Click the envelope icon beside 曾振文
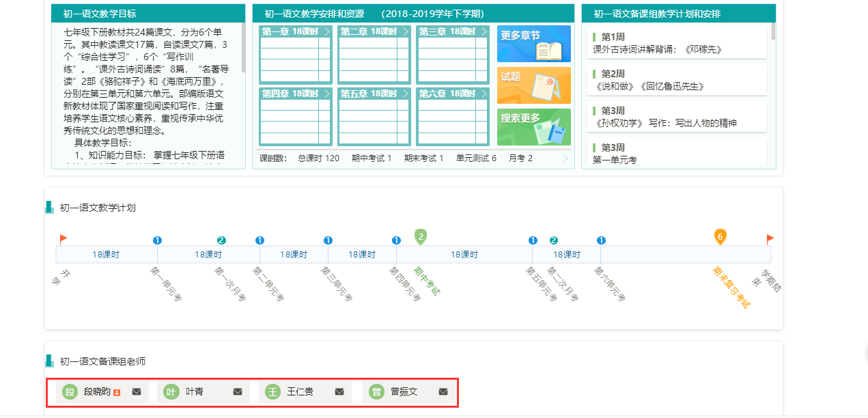868x418 pixels. tap(443, 391)
